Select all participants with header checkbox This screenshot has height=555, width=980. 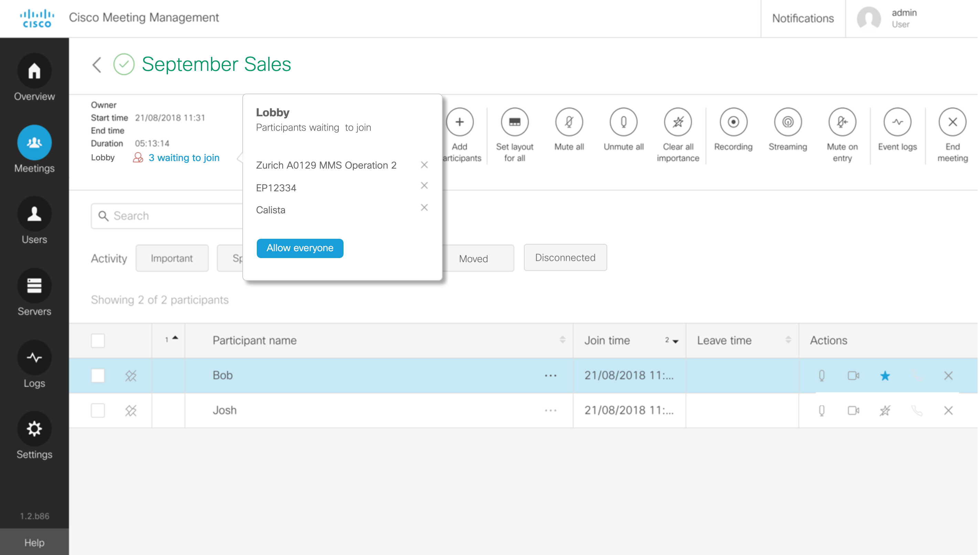coord(98,341)
